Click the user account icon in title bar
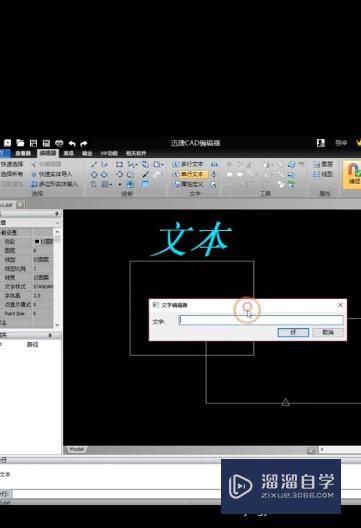Image resolution: width=361 pixels, height=528 pixels. [x=321, y=143]
